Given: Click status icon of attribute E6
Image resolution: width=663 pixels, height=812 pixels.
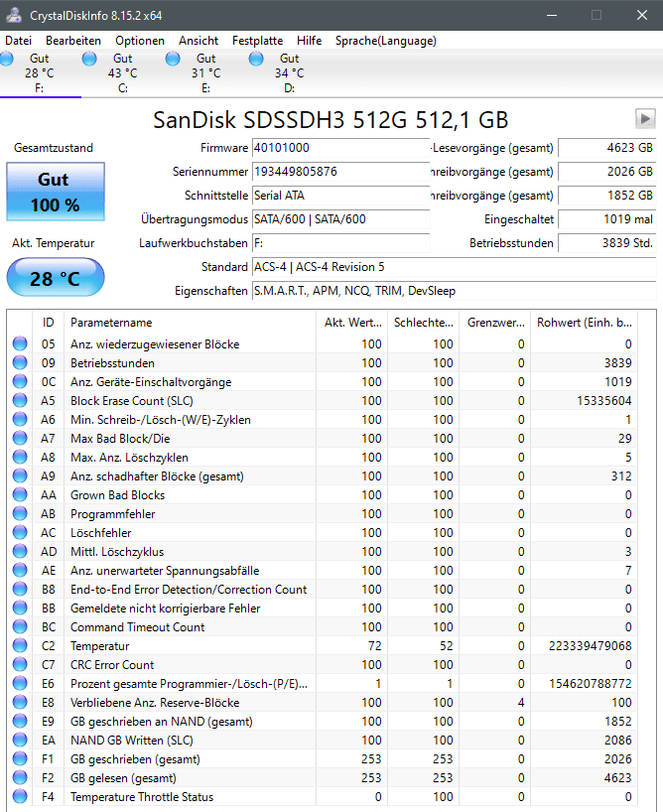Looking at the screenshot, I should click(x=20, y=684).
